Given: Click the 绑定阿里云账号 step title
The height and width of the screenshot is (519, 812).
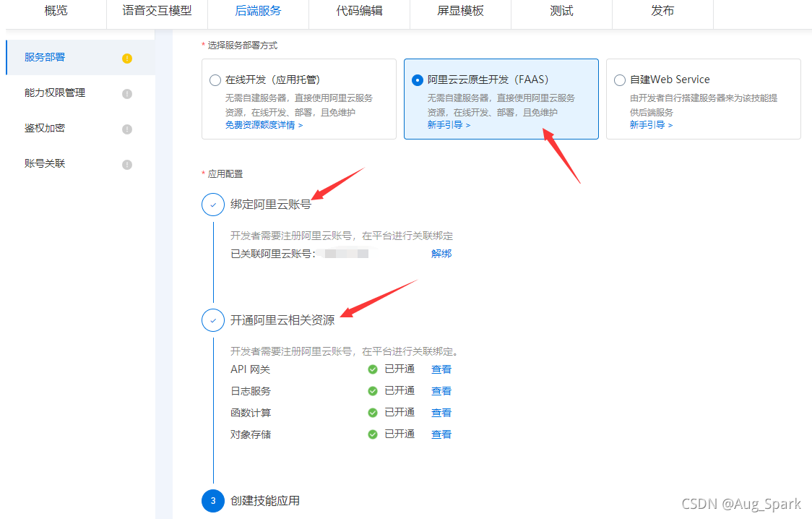Looking at the screenshot, I should tap(270, 205).
